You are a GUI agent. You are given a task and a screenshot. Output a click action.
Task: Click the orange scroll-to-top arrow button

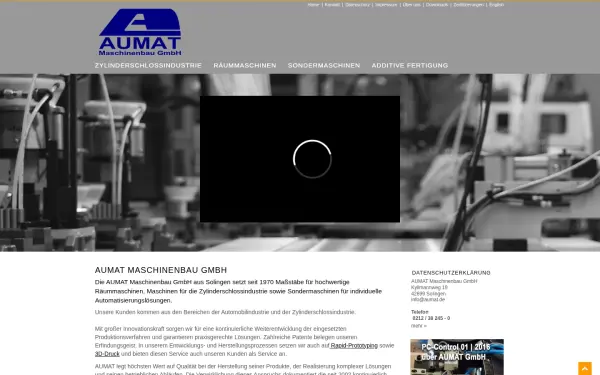[585, 368]
